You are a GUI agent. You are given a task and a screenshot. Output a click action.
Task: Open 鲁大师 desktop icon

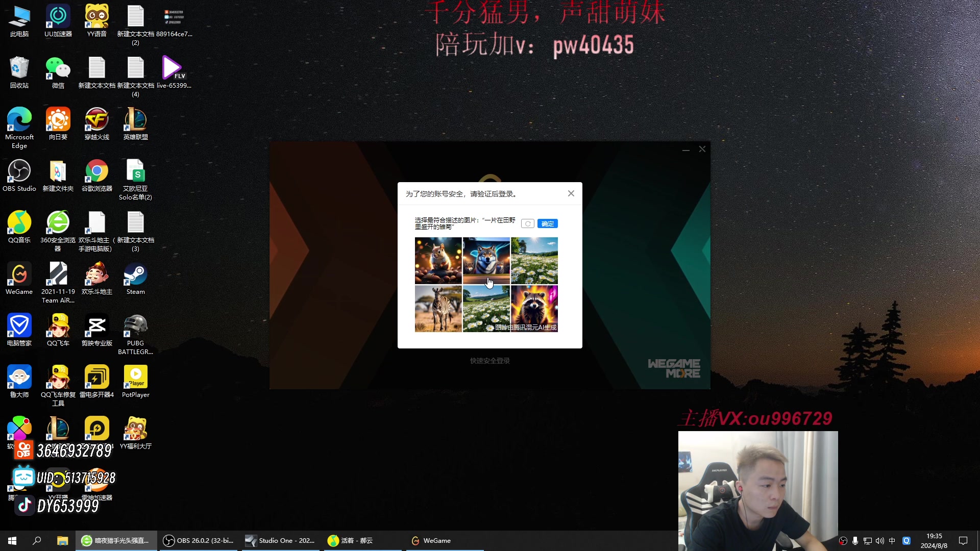coord(19,382)
